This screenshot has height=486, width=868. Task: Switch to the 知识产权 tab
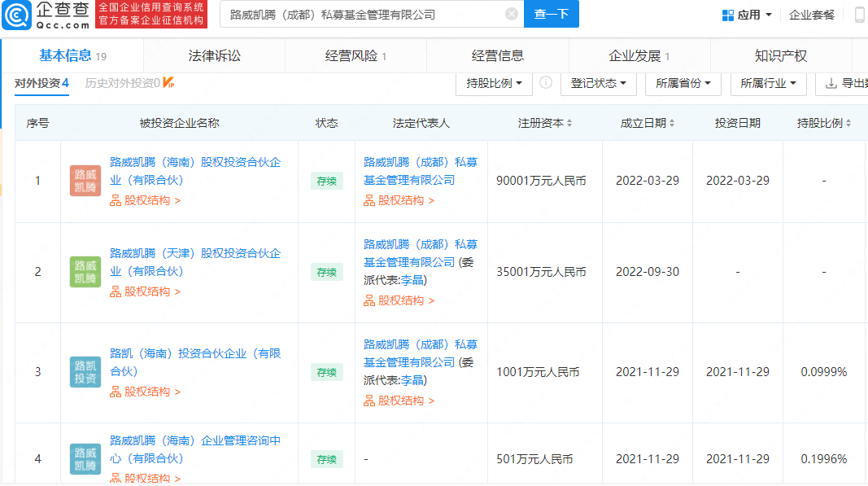pyautogui.click(x=782, y=55)
